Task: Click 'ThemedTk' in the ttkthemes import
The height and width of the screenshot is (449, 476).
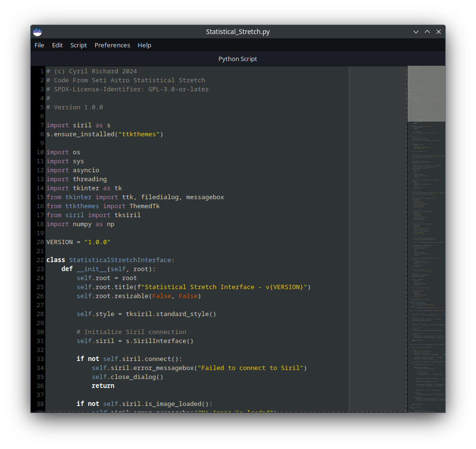Action: [x=145, y=206]
